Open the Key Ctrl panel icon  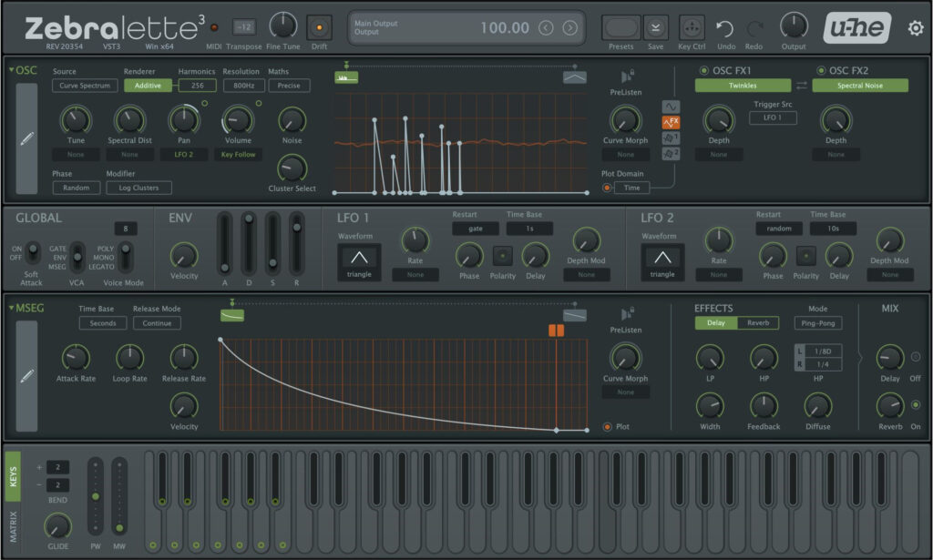coord(692,27)
